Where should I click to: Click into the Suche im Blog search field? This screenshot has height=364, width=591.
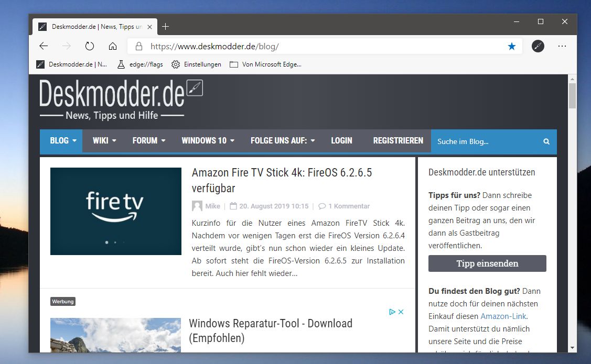[488, 141]
